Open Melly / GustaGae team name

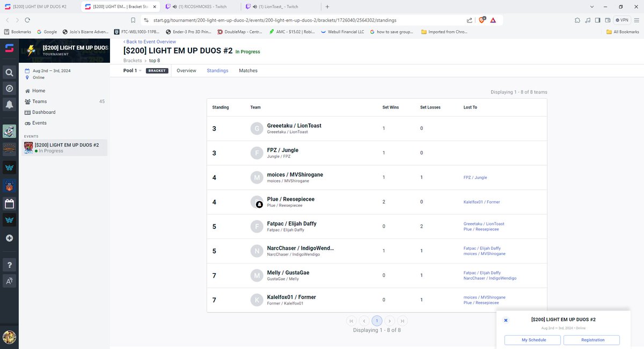coord(288,273)
